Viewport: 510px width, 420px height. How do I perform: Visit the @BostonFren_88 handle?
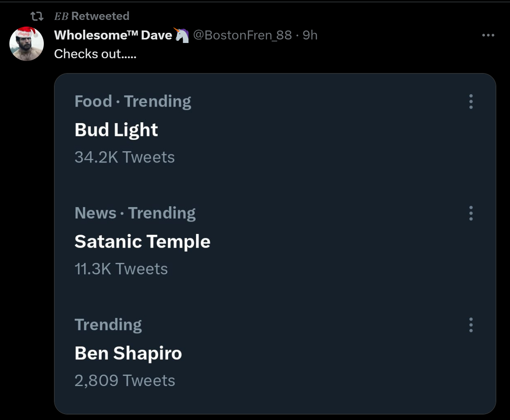click(x=242, y=35)
